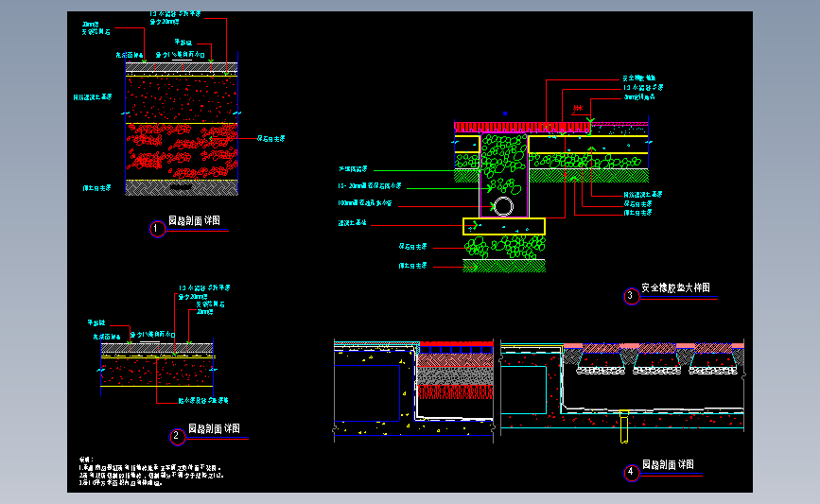Click the circled number 3 detail marker
The height and width of the screenshot is (504, 820).
(x=631, y=296)
